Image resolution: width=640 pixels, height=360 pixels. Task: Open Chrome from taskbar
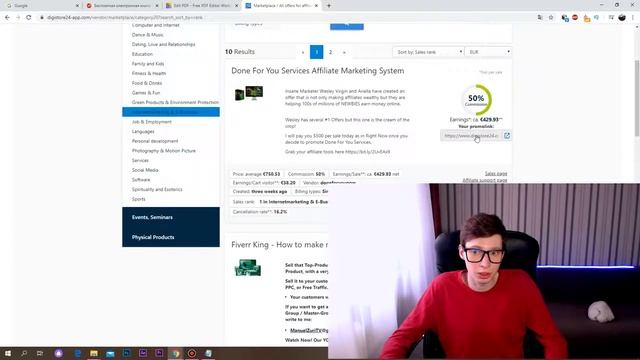(176, 353)
